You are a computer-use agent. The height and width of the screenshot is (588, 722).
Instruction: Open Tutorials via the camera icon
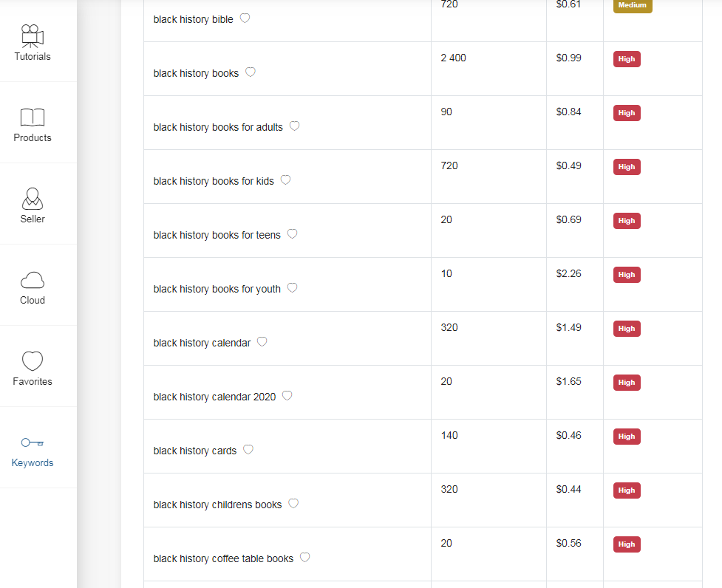(33, 36)
